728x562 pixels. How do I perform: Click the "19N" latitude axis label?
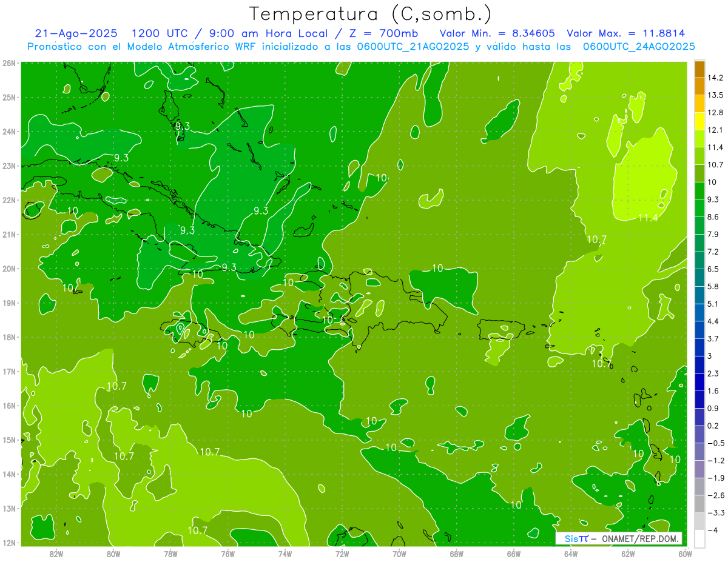[x=8, y=303]
